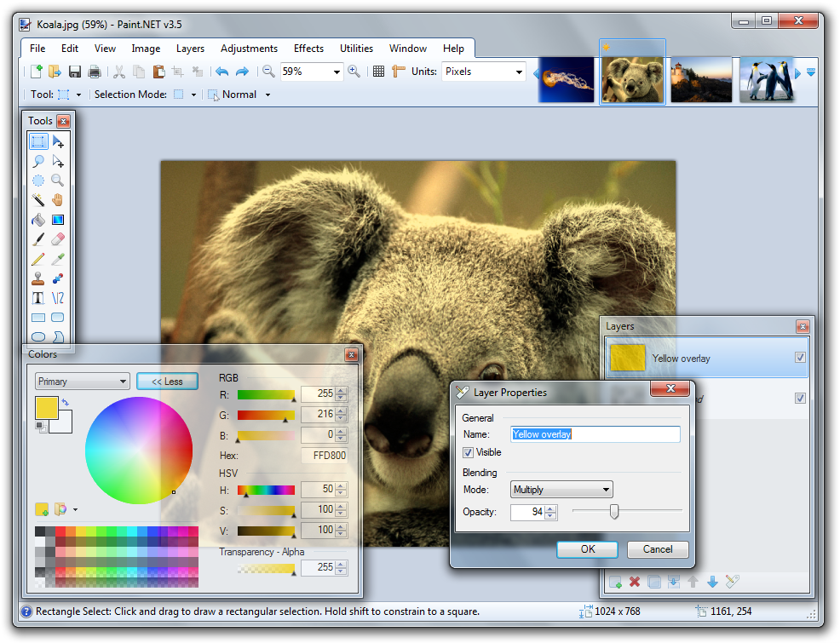
Task: Select the Magic Wand tool
Action: point(38,200)
